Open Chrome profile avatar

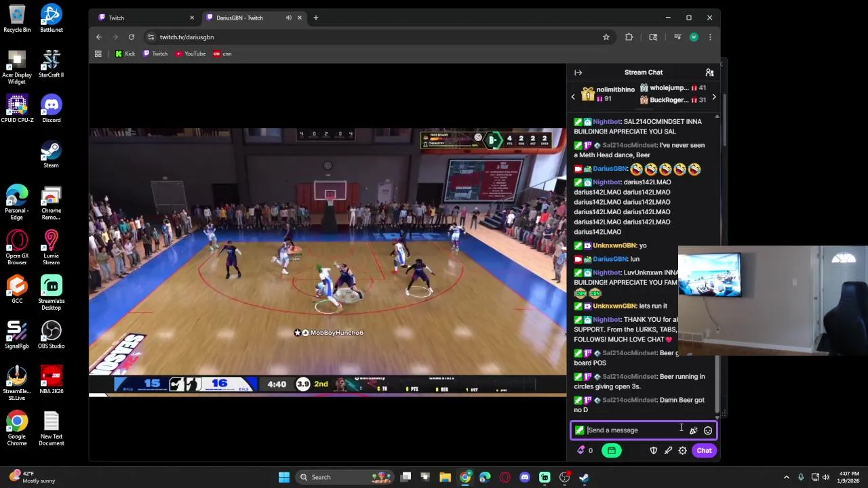pyautogui.click(x=694, y=37)
